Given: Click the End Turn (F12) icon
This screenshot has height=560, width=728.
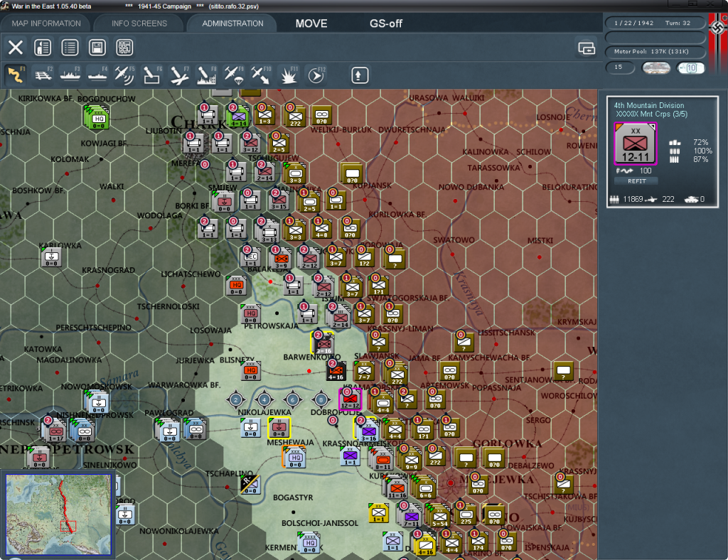Looking at the screenshot, I should [316, 75].
